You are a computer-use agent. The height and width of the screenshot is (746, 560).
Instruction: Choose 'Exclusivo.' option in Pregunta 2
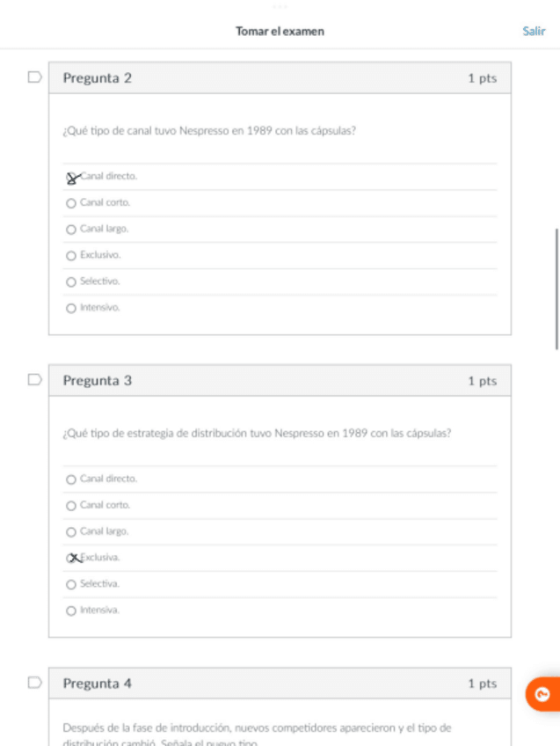(71, 256)
